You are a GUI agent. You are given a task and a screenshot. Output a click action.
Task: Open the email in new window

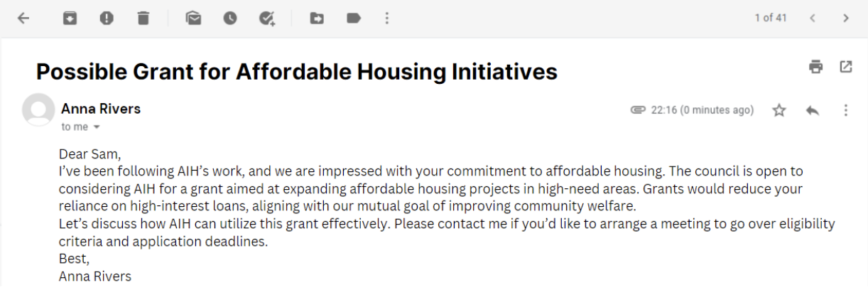click(x=845, y=67)
